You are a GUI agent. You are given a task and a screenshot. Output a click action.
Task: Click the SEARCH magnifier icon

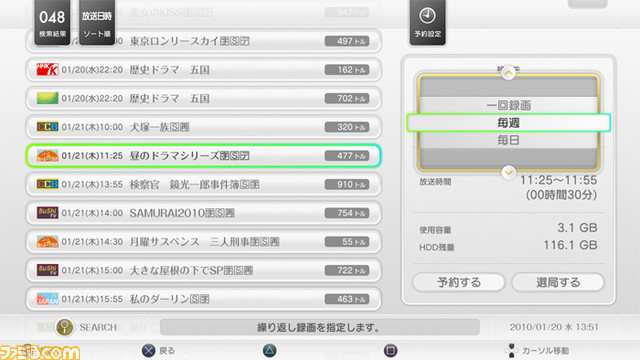(x=64, y=327)
